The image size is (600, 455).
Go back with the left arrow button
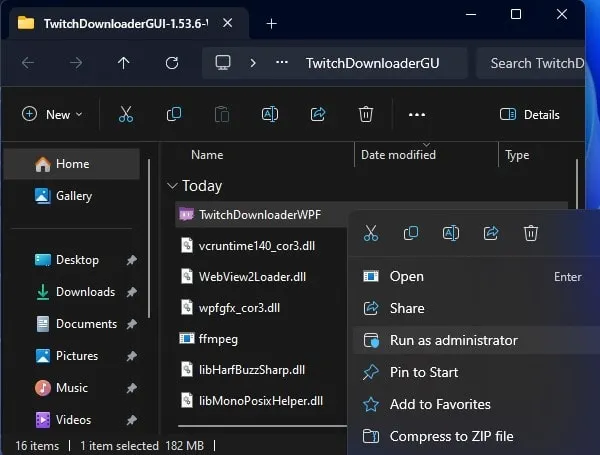(x=28, y=63)
